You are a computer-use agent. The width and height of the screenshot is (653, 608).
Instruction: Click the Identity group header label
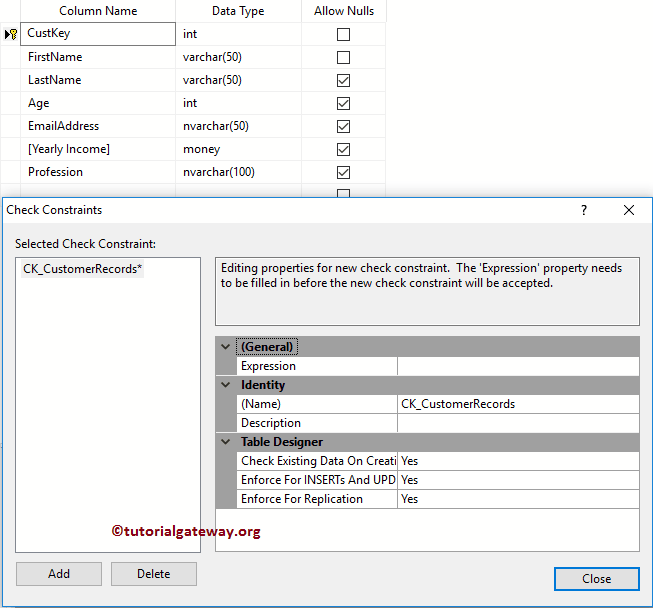[x=263, y=385]
